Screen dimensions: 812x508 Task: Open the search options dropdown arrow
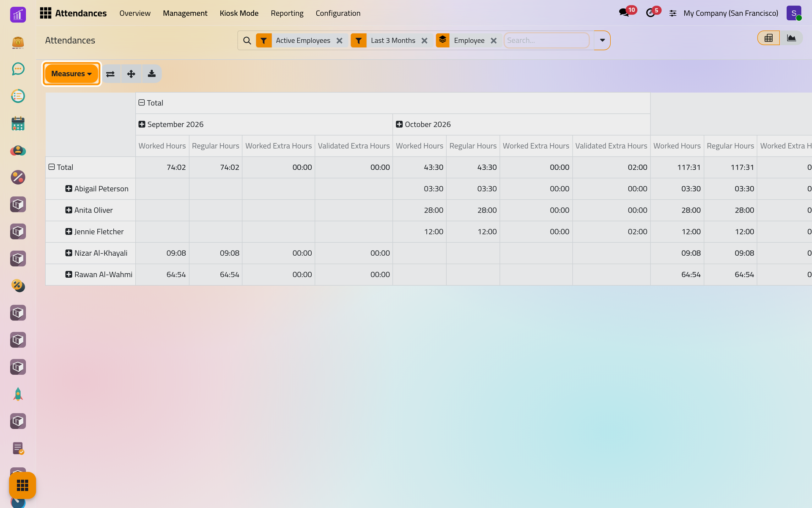click(602, 40)
